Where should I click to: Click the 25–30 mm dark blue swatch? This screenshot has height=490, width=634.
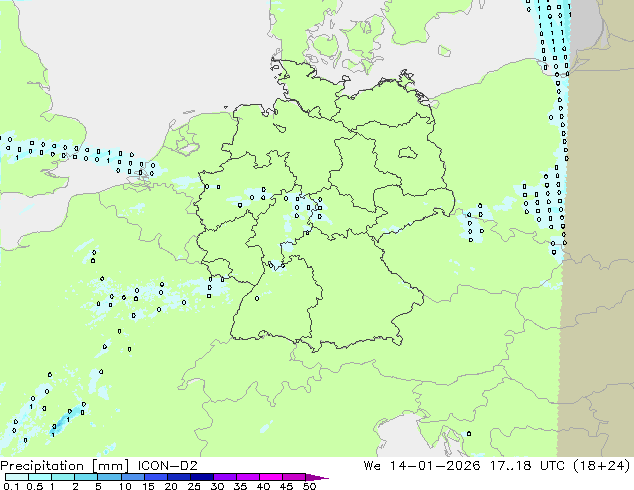tap(201, 477)
